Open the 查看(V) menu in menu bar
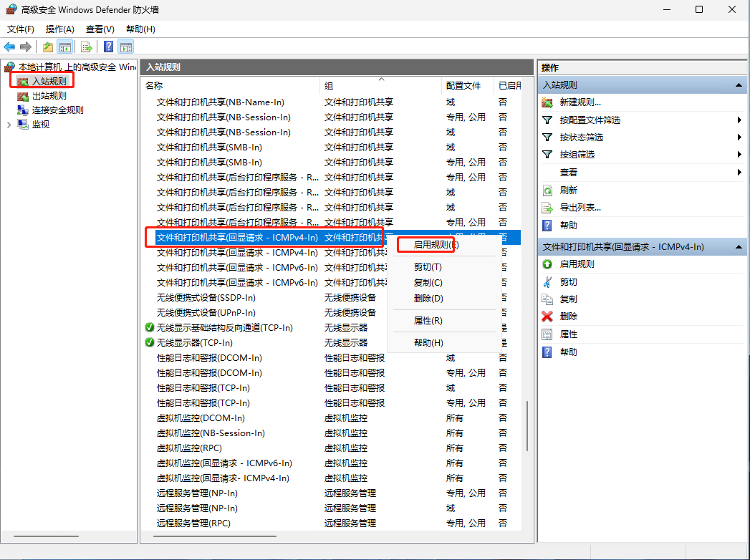 click(x=100, y=29)
